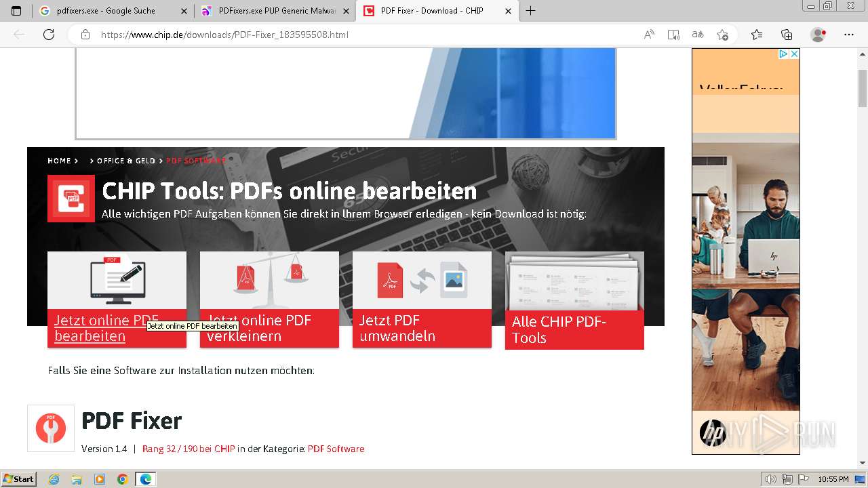
Task: Click Alle CHIP PDF-Tools
Action: tap(559, 330)
